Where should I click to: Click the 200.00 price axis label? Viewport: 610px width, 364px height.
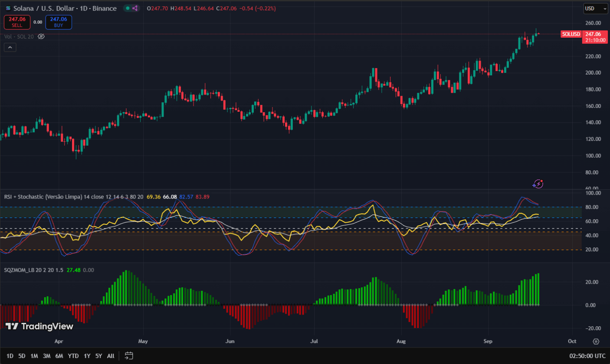(x=593, y=73)
